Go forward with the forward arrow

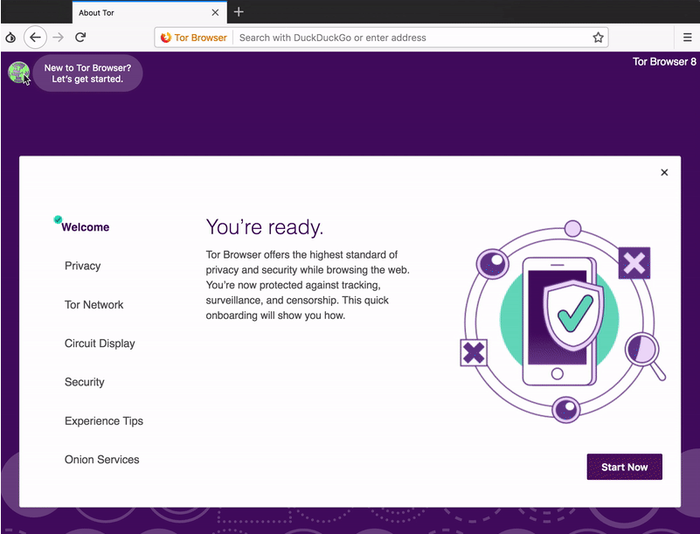click(58, 38)
